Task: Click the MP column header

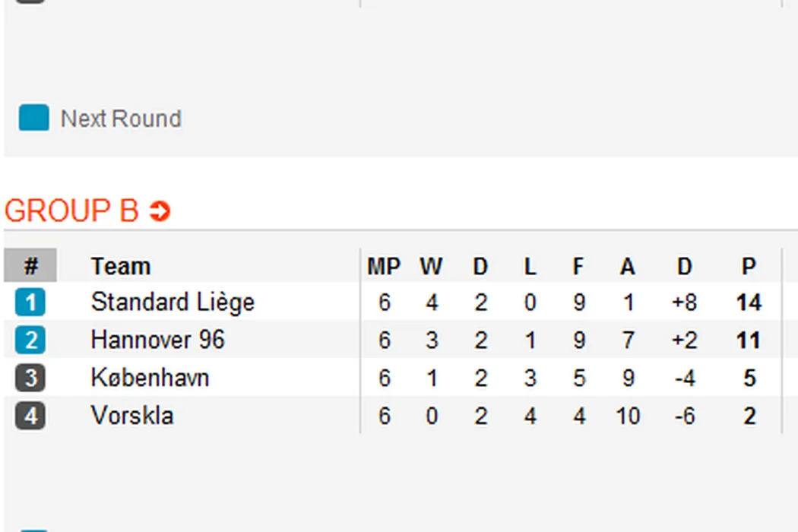Action: pyautogui.click(x=384, y=266)
